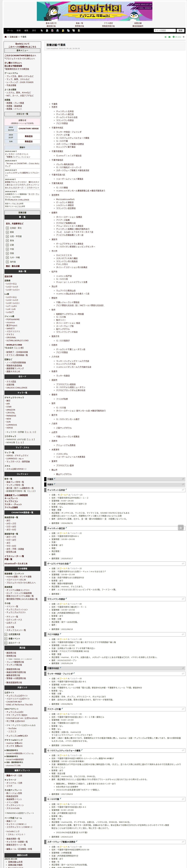Click the pencil edit icon beside 市原市 heading
Viewport: 187px width, 868px height.
pos(54,484)
